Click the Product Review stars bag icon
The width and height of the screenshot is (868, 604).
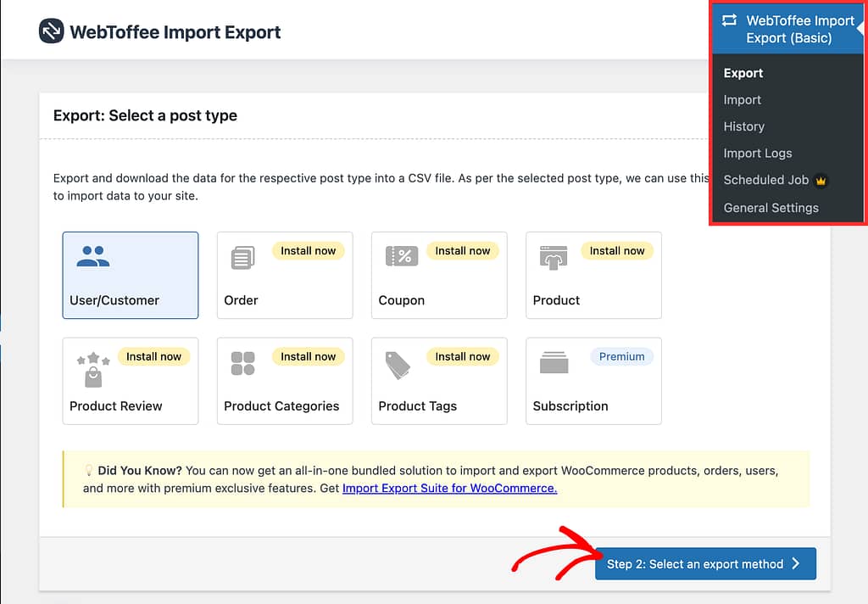pos(93,370)
